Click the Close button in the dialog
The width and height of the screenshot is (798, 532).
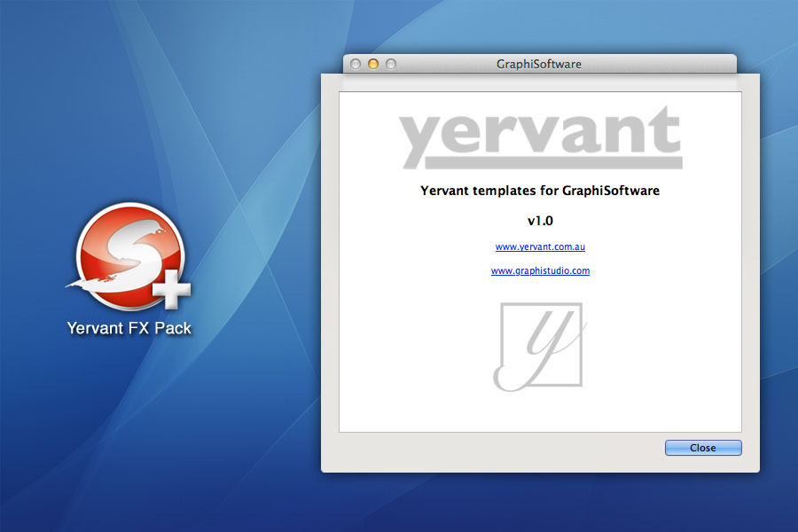coord(703,448)
